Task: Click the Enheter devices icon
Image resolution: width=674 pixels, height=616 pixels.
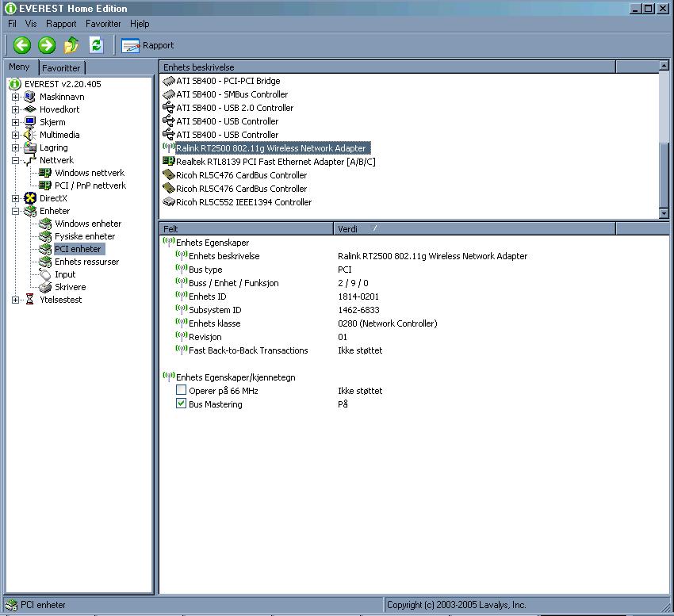Action: click(x=29, y=211)
